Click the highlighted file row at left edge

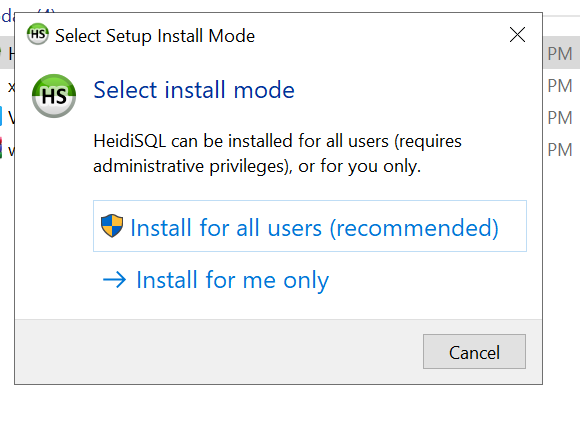pos(7,53)
